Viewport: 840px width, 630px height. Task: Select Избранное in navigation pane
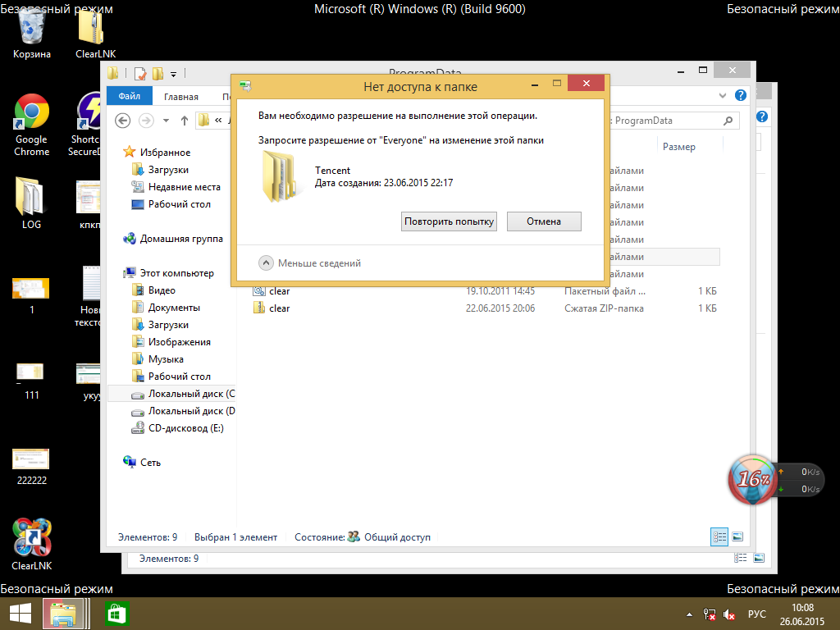pos(157,152)
